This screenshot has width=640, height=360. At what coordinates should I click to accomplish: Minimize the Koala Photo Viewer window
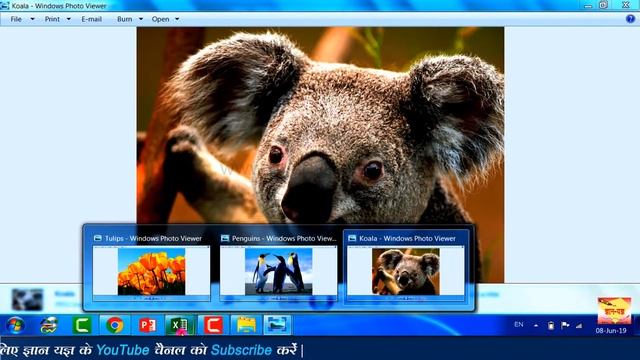(588, 5)
